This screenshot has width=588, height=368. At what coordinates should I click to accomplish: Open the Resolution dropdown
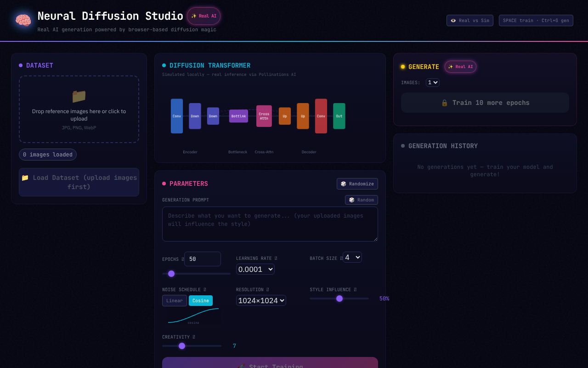tap(261, 300)
